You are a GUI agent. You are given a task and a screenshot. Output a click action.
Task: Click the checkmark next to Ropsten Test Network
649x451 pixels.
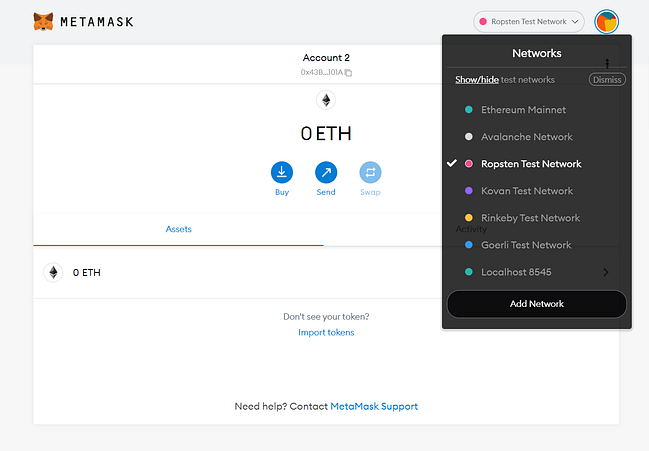[452, 163]
